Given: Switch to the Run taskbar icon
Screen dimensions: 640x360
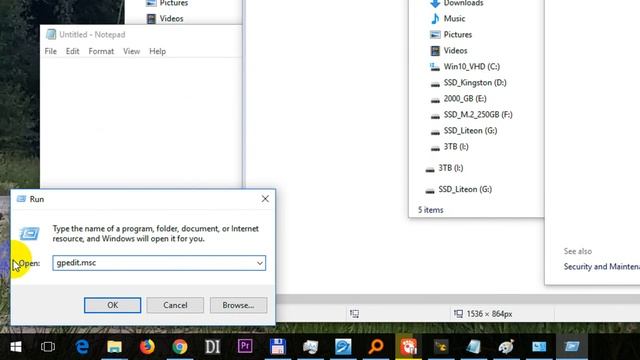Looking at the screenshot, I should coord(572,347).
